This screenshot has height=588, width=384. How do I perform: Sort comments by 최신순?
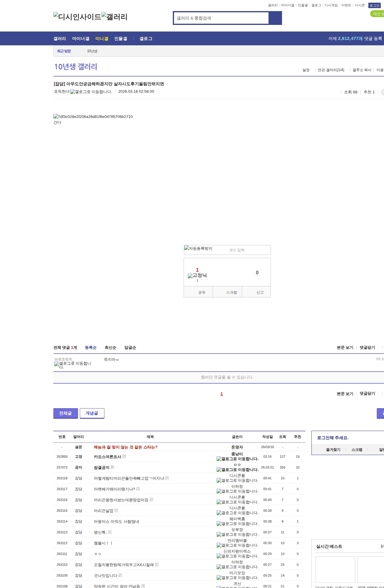coord(110,348)
